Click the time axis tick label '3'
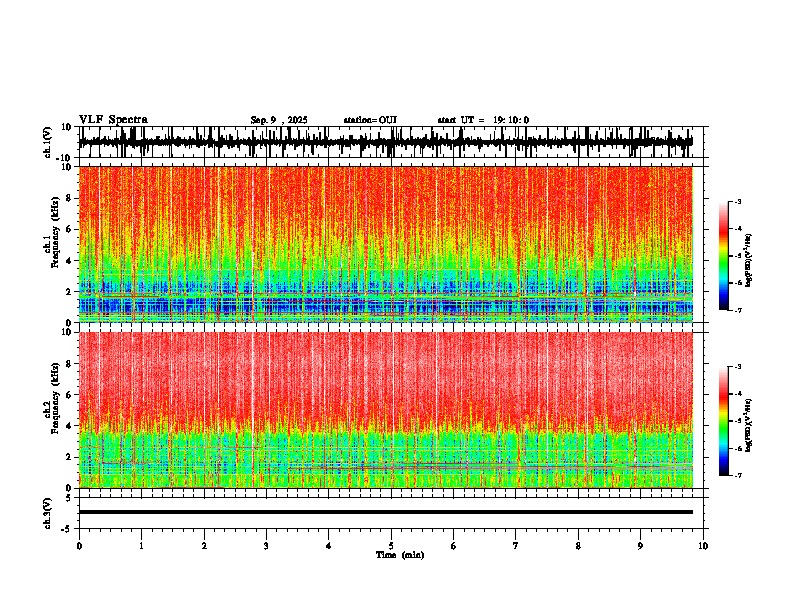Image resolution: width=792 pixels, height=612 pixels. coord(266,546)
